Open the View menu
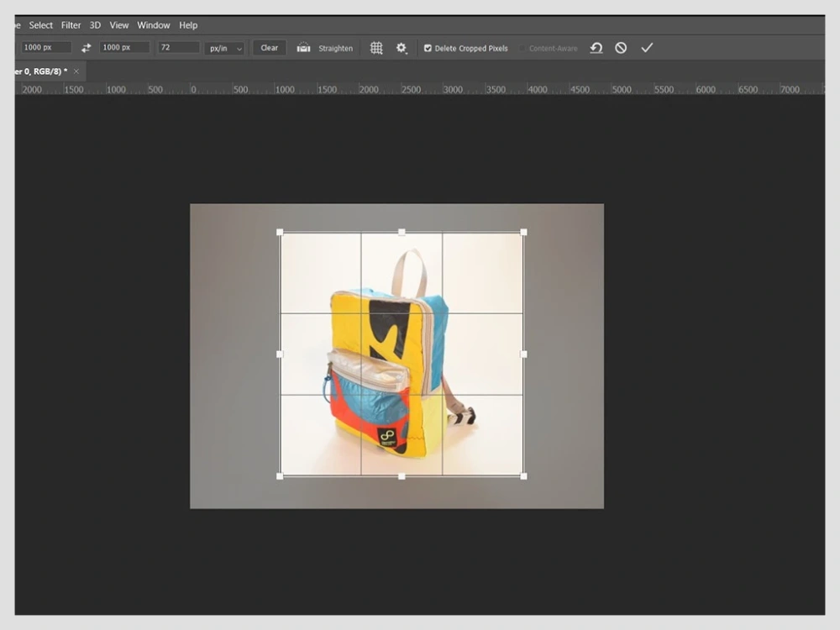This screenshot has height=630, width=840. tap(119, 25)
